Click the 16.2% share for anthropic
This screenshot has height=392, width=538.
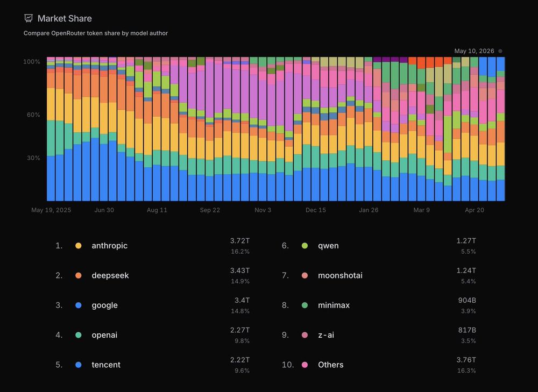tap(240, 252)
